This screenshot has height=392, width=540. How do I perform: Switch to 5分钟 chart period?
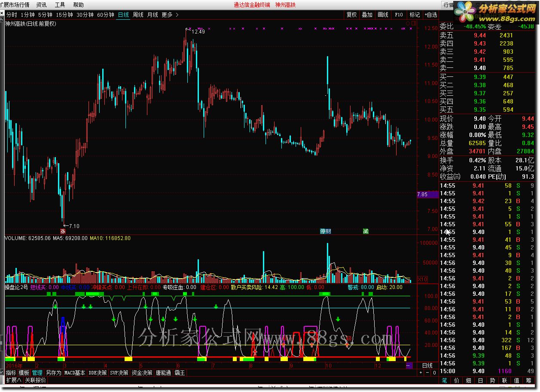46,15
